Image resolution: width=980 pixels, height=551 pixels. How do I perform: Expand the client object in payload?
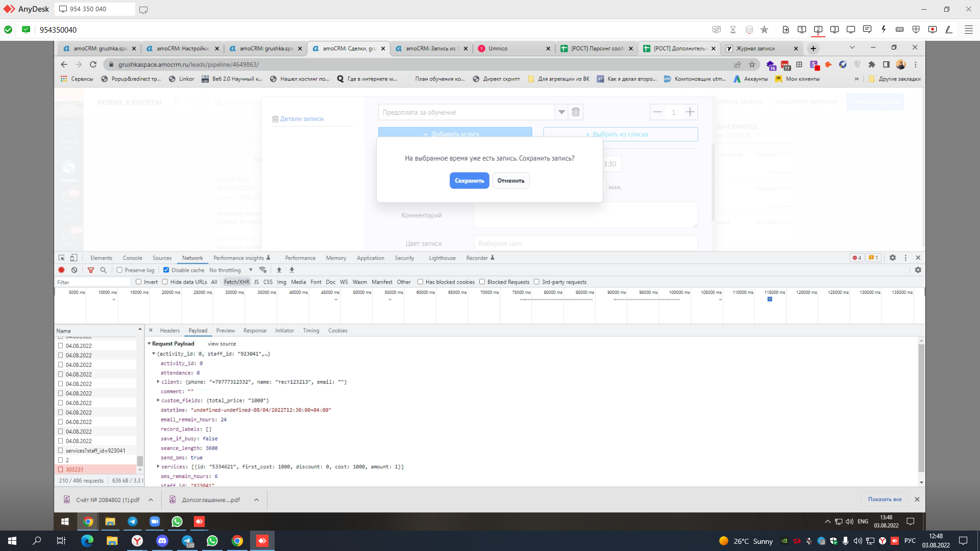(158, 382)
